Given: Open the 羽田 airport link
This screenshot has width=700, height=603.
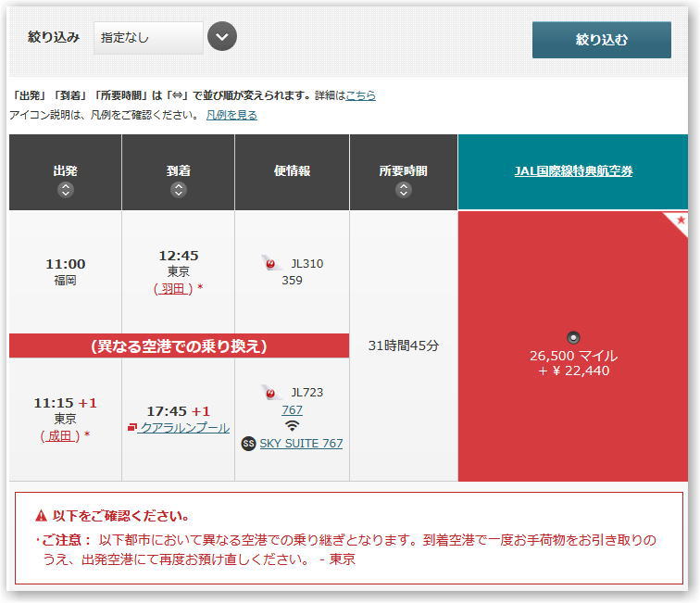Looking at the screenshot, I should point(173,289).
